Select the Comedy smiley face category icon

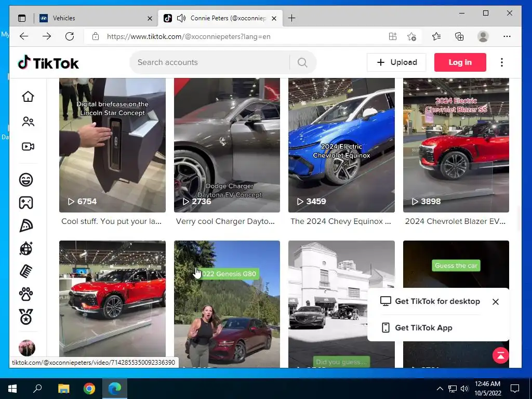pos(26,179)
